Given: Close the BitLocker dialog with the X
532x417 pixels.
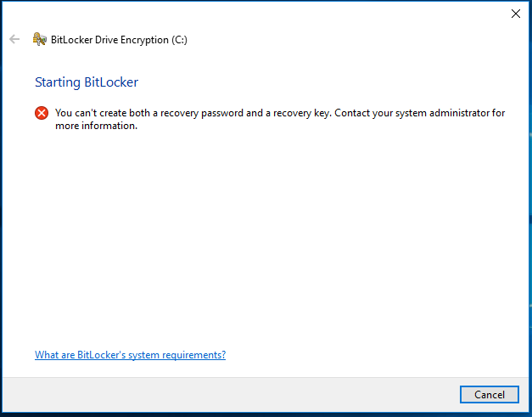Looking at the screenshot, I should tap(516, 14).
